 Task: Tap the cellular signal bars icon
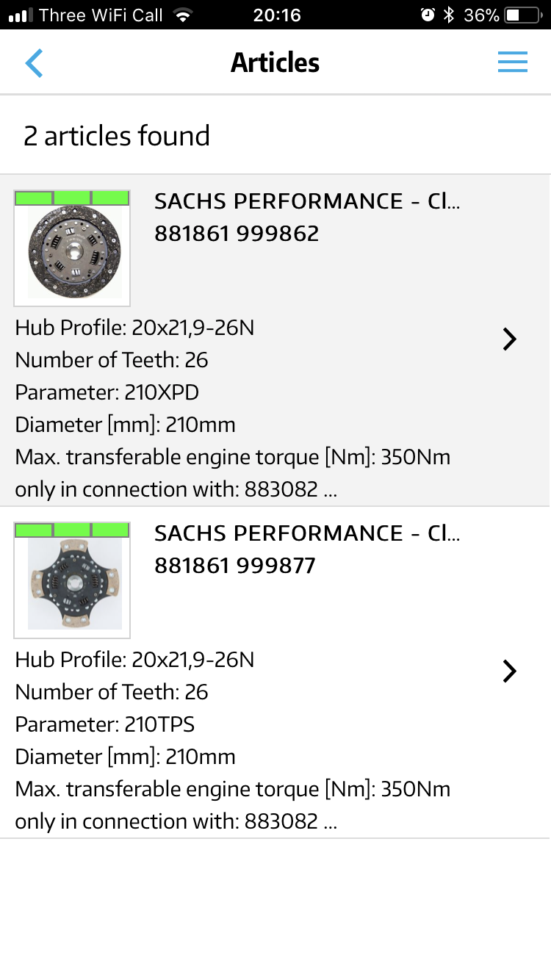pyautogui.click(x=21, y=15)
